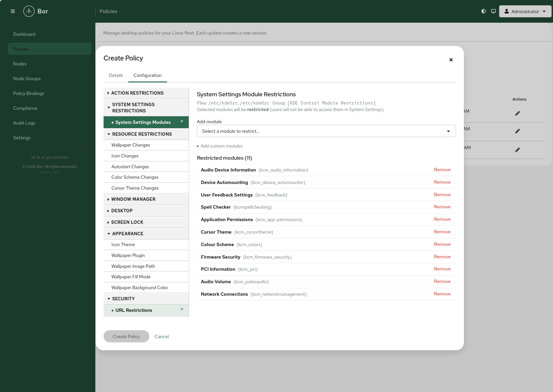The image size is (553, 392).
Task: Remove Cursor Theme module
Action: (x=442, y=232)
